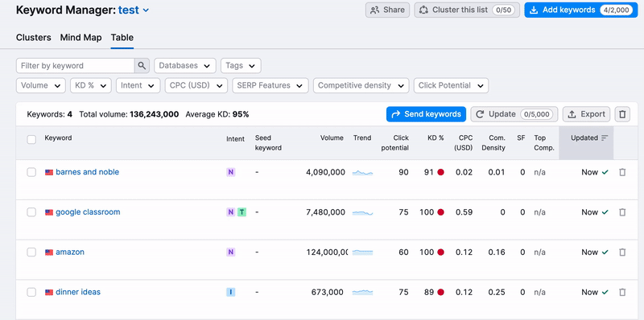The image size is (644, 320).
Task: Sort by the CPC (USD) column header
Action: 464,143
